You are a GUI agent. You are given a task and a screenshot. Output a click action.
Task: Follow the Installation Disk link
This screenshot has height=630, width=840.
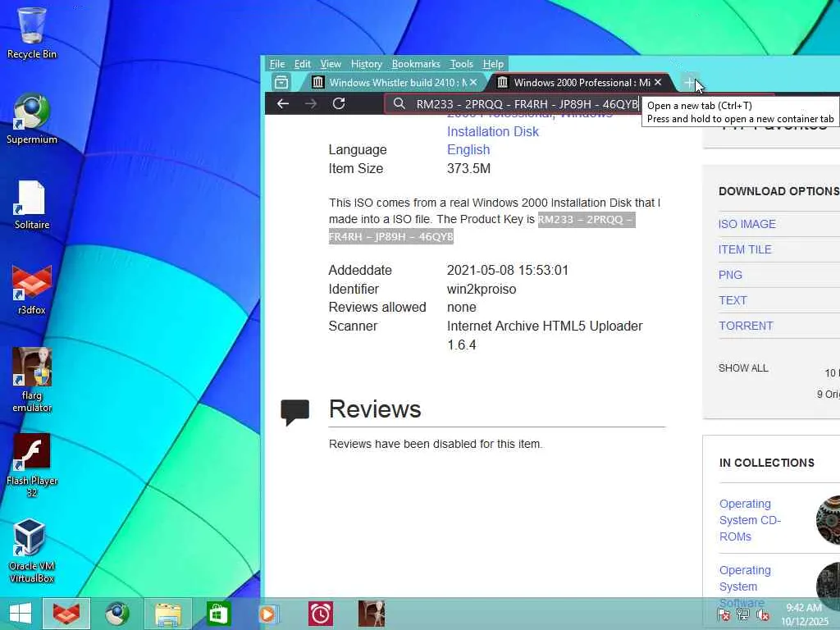pyautogui.click(x=493, y=131)
